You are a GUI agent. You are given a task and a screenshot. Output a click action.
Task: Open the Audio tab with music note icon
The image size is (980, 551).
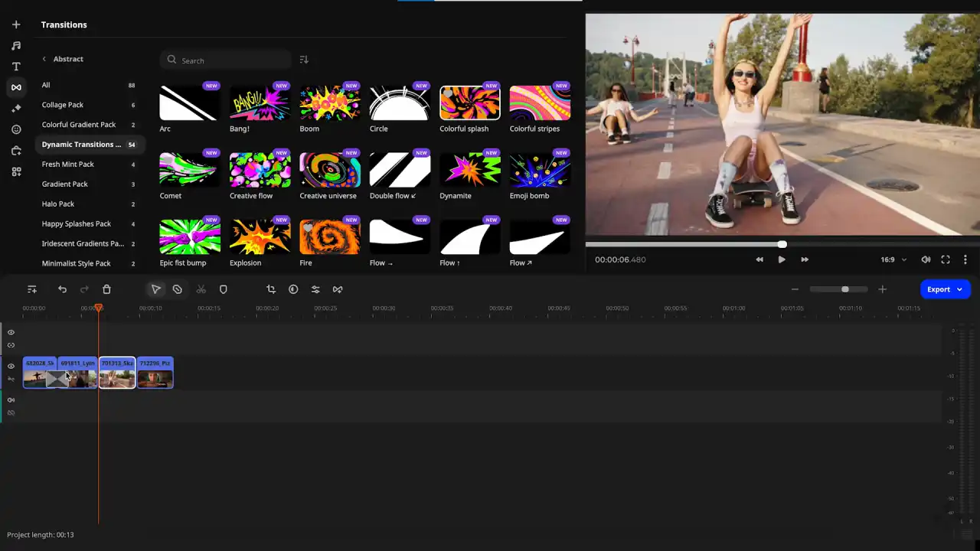(x=16, y=46)
